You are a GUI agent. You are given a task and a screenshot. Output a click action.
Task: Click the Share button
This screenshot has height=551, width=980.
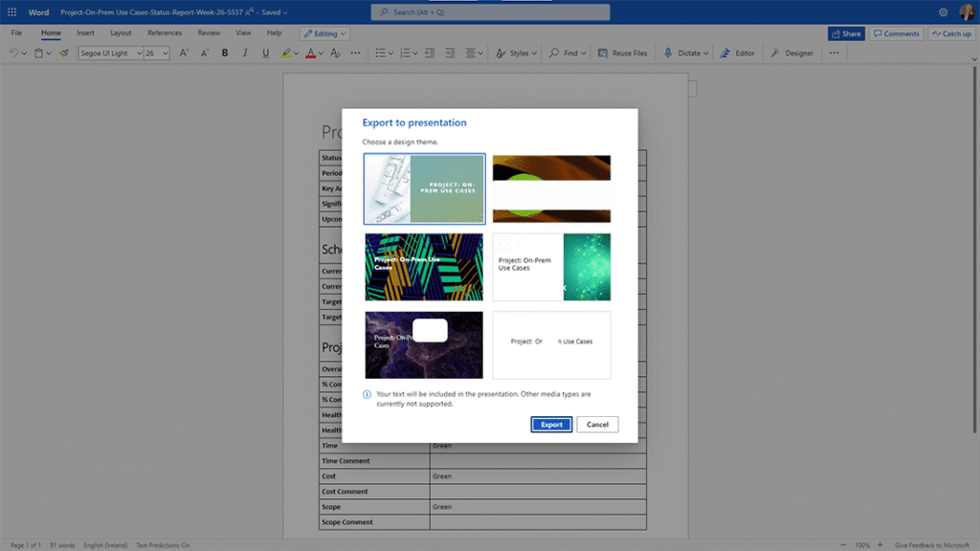(845, 33)
